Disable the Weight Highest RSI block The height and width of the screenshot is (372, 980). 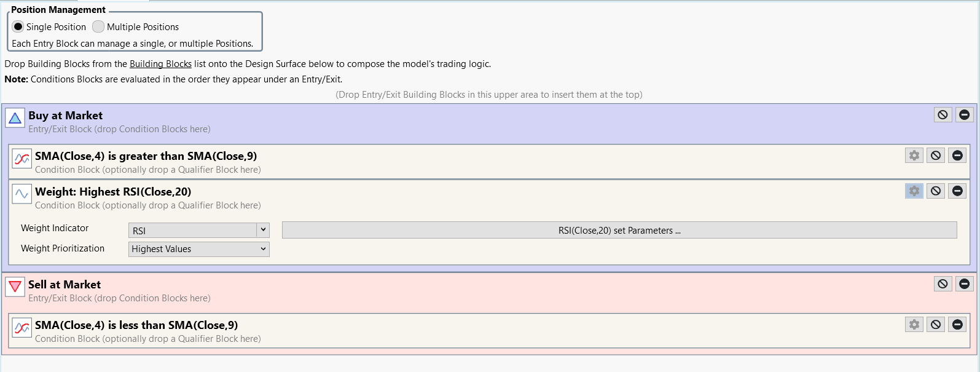(x=936, y=191)
